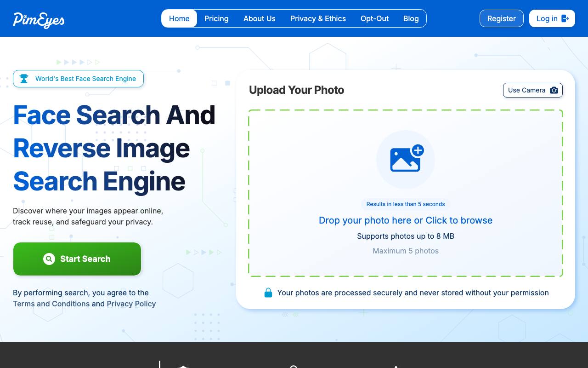The width and height of the screenshot is (588, 368).
Task: Open Privacy & Ethics page
Action: [x=318, y=18]
